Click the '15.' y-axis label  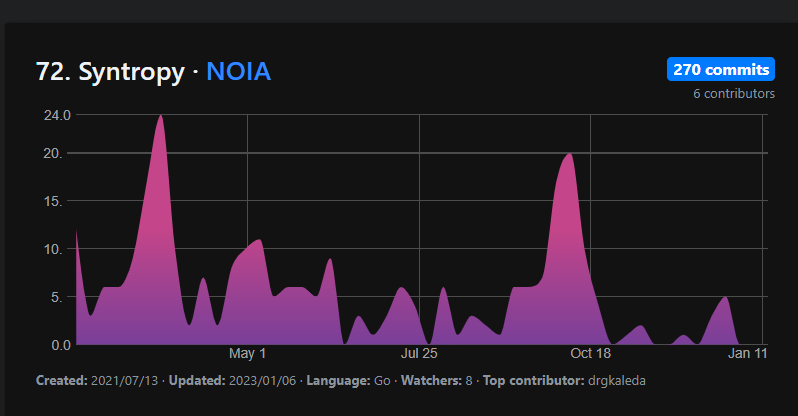(x=53, y=201)
